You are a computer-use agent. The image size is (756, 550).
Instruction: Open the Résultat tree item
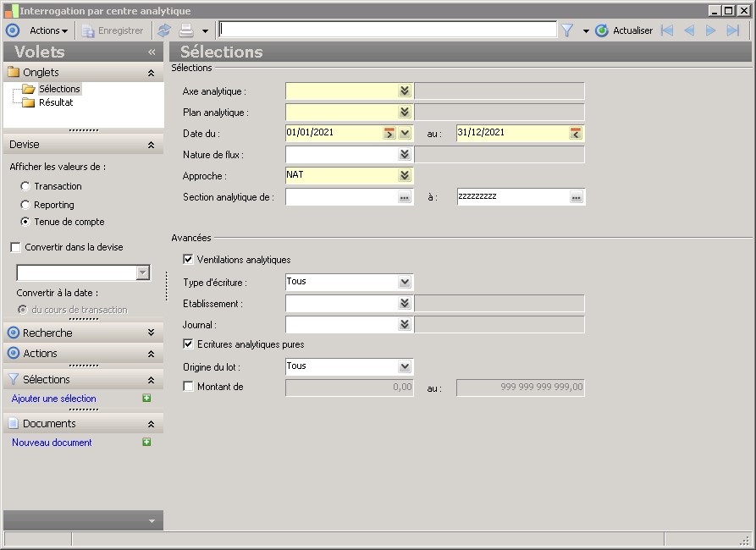pos(56,102)
